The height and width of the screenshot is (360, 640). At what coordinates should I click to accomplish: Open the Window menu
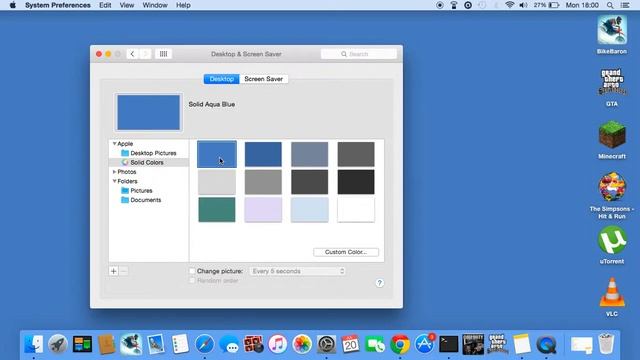[155, 5]
